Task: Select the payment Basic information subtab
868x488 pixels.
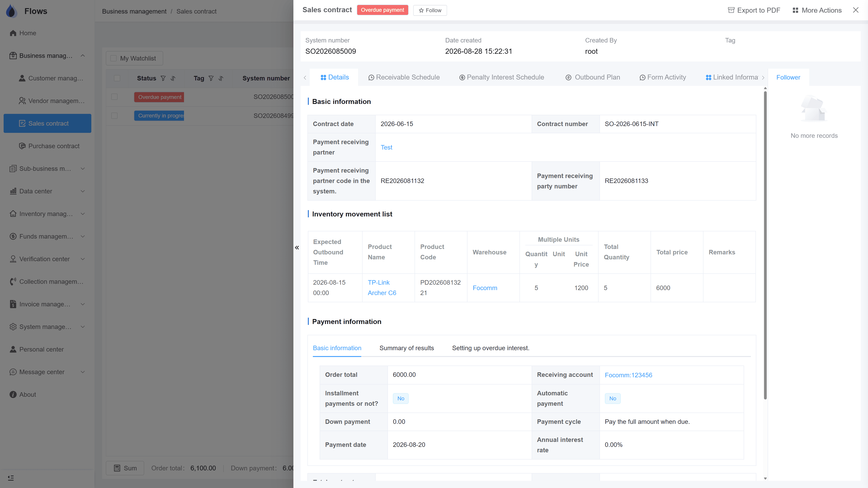Action: [337, 348]
